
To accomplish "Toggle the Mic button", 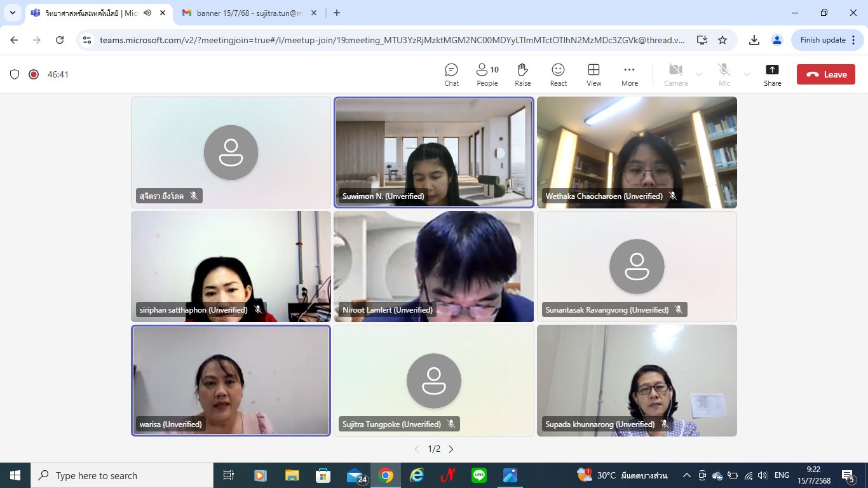I will 724,74.
